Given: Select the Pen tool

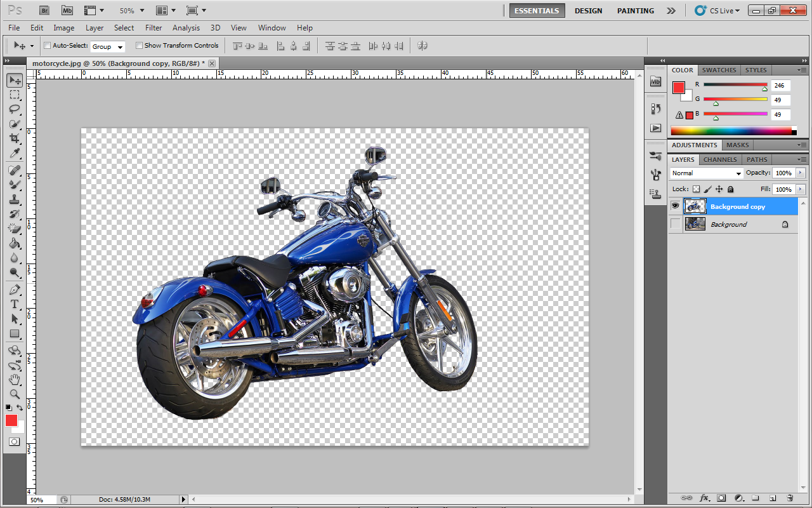Looking at the screenshot, I should click(x=15, y=290).
